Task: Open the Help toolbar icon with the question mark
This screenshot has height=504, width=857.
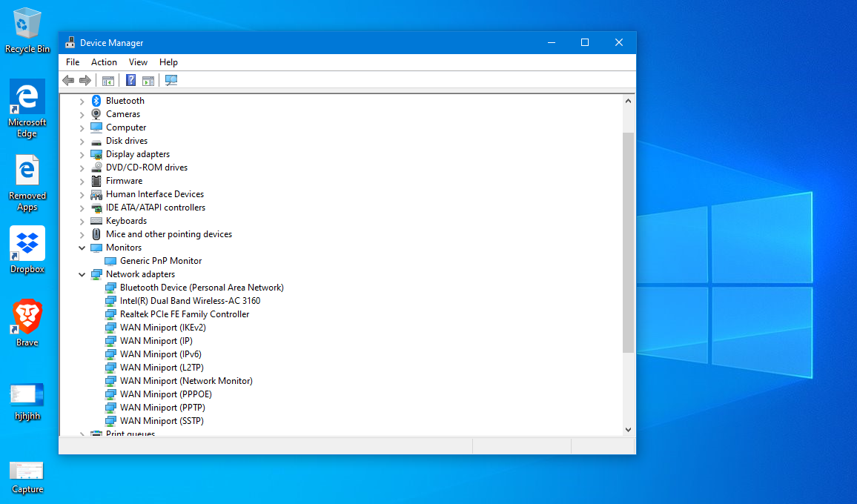Action: (x=130, y=80)
